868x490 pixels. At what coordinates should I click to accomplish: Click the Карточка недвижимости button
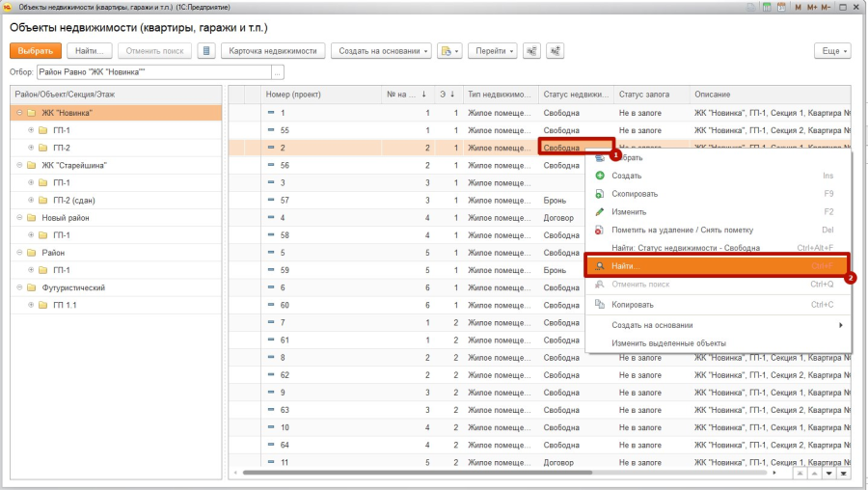tap(272, 50)
